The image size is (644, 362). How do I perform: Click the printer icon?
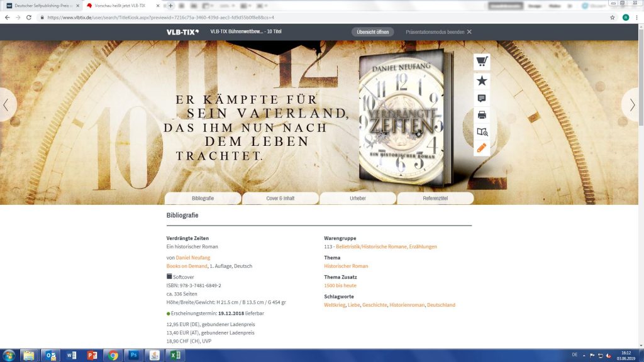point(482,115)
